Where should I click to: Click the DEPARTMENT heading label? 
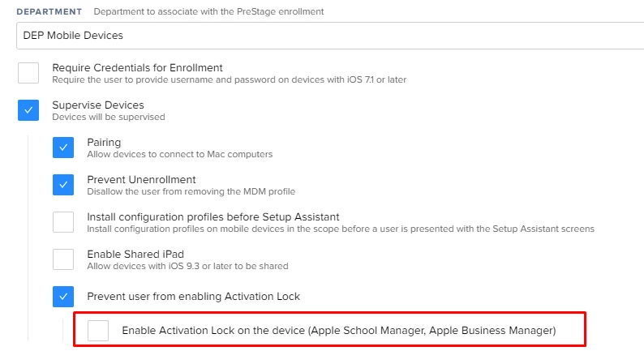pyautogui.click(x=49, y=11)
